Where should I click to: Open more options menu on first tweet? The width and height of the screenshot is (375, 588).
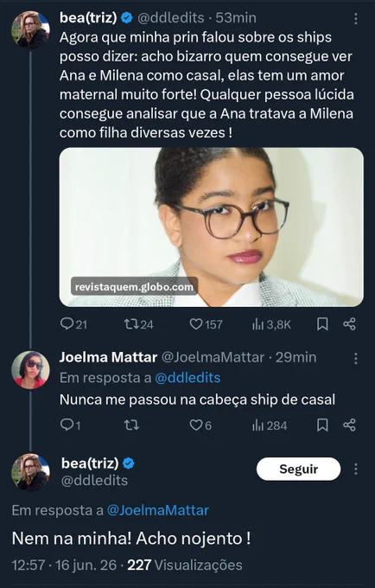point(355,18)
